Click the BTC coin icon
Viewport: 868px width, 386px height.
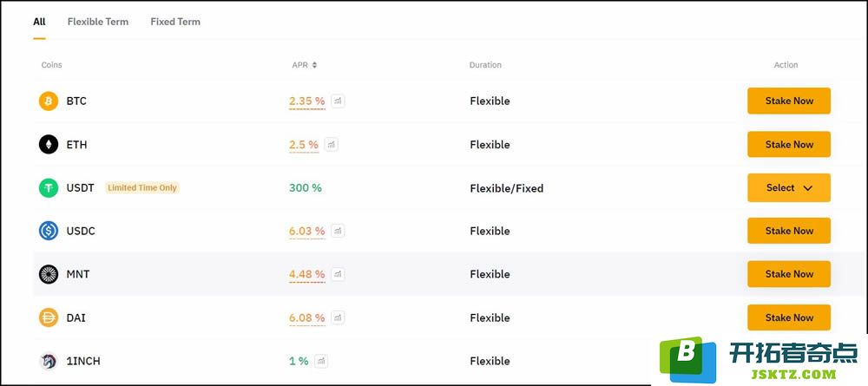point(48,101)
